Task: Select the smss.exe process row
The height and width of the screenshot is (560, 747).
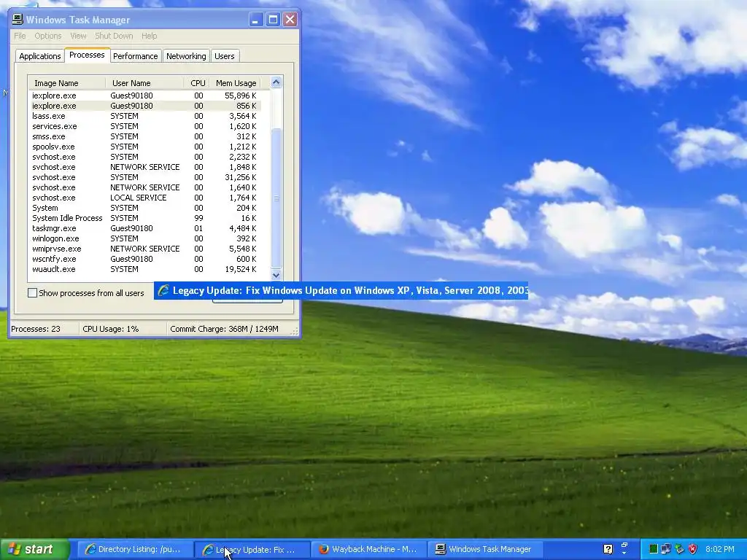Action: click(144, 136)
